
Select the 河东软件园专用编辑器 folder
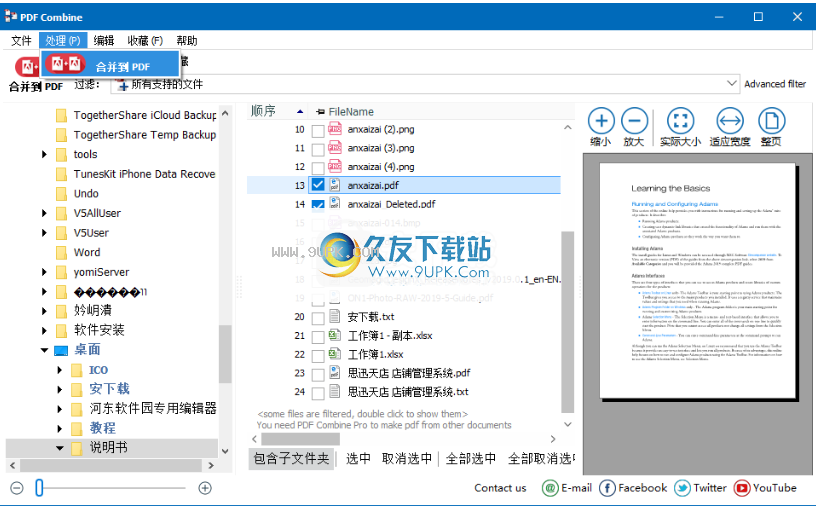pyautogui.click(x=152, y=409)
